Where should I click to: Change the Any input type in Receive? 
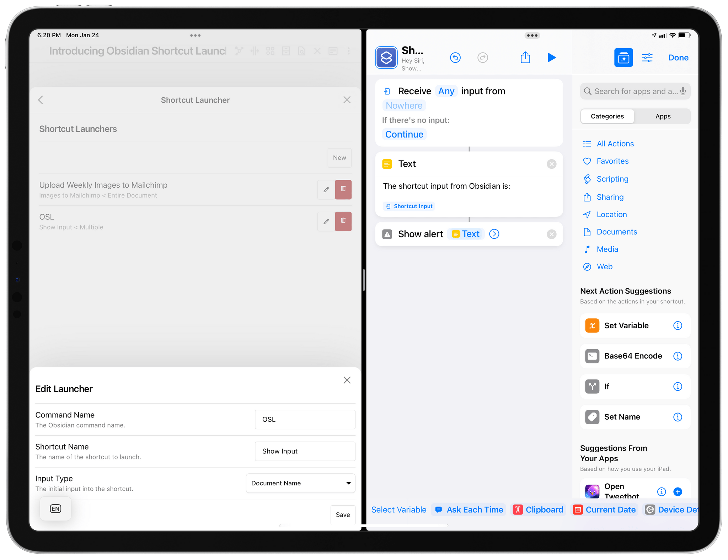446,91
